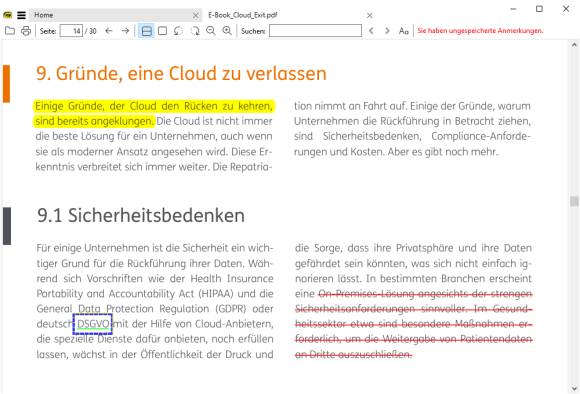Toggle single page view mode

tap(162, 31)
